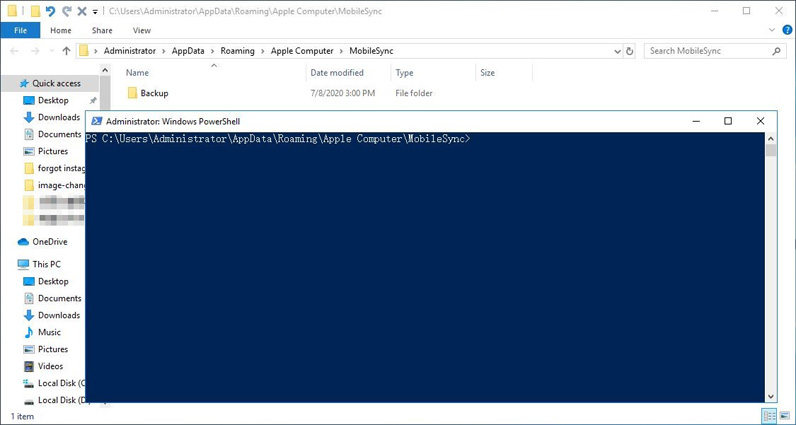The width and height of the screenshot is (796, 425).
Task: Click the Up one level arrow
Action: click(x=66, y=50)
